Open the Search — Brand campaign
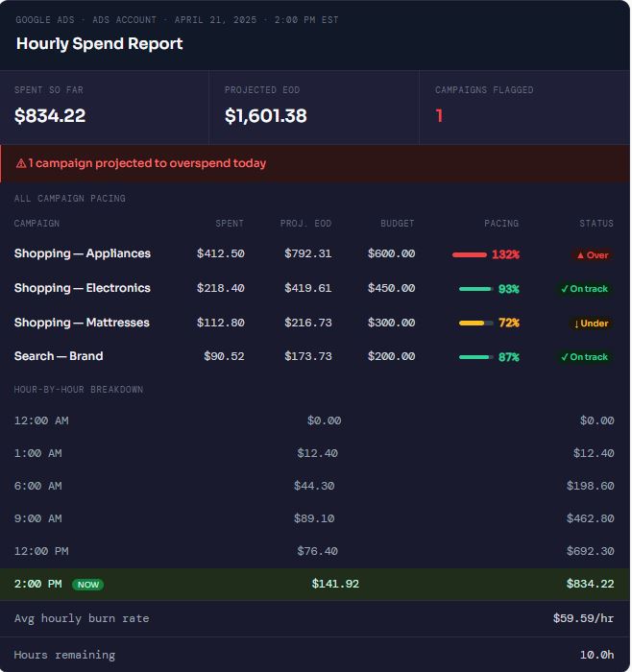 pos(59,356)
